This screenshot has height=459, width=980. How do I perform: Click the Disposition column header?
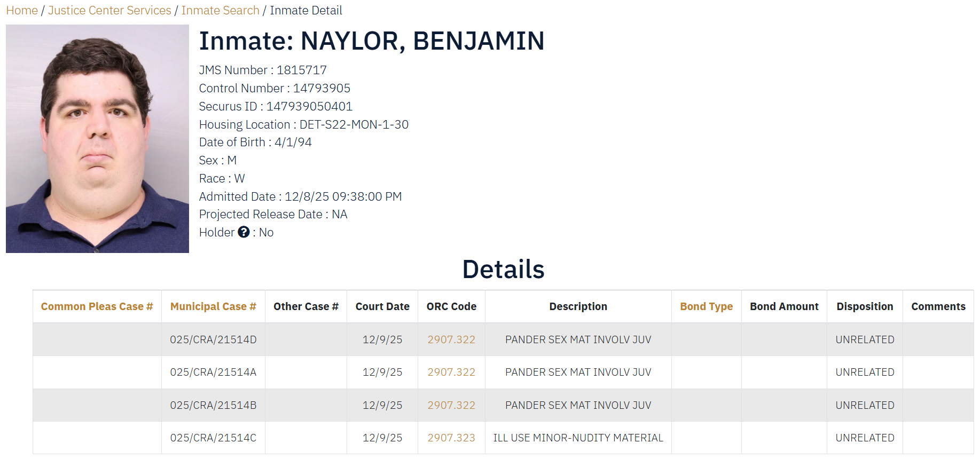pos(865,306)
